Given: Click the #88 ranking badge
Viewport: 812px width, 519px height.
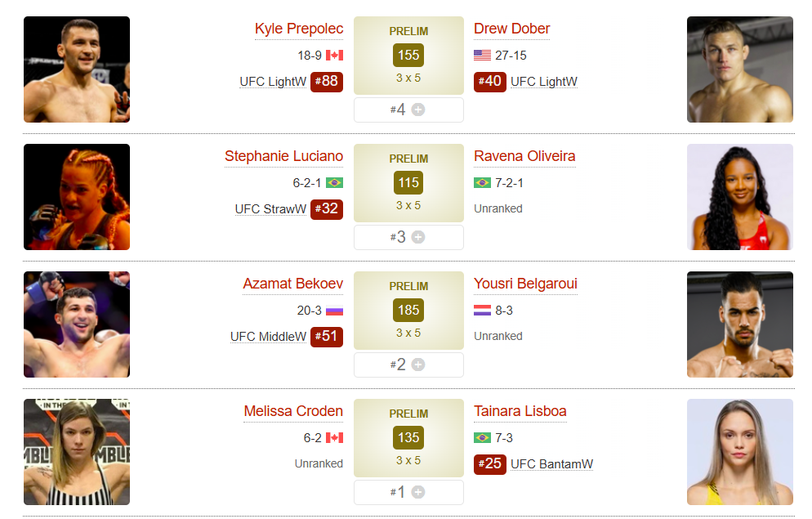Looking at the screenshot, I should point(327,81).
